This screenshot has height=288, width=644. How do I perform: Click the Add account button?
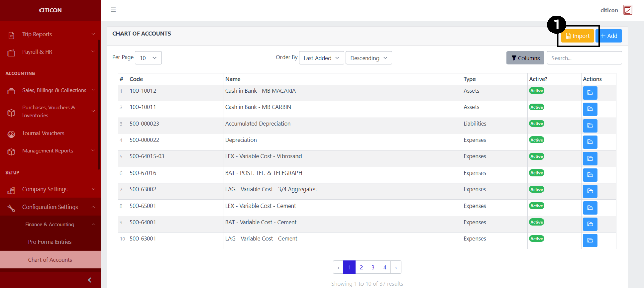609,36
